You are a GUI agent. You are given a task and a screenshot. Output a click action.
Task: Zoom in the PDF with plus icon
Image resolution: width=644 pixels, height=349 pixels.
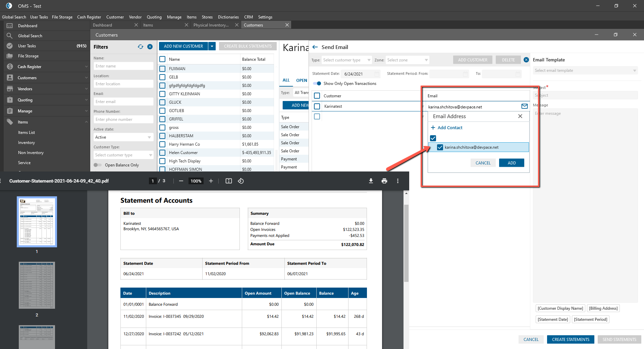(211, 181)
